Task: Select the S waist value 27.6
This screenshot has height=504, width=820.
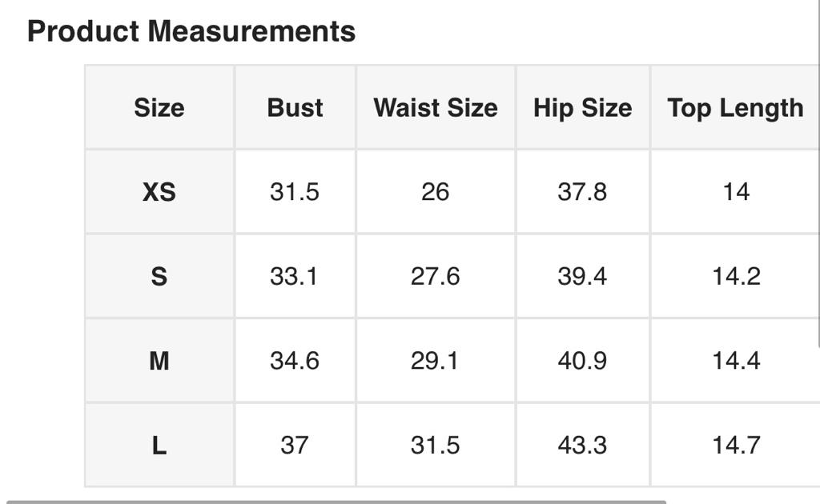Action: point(435,277)
